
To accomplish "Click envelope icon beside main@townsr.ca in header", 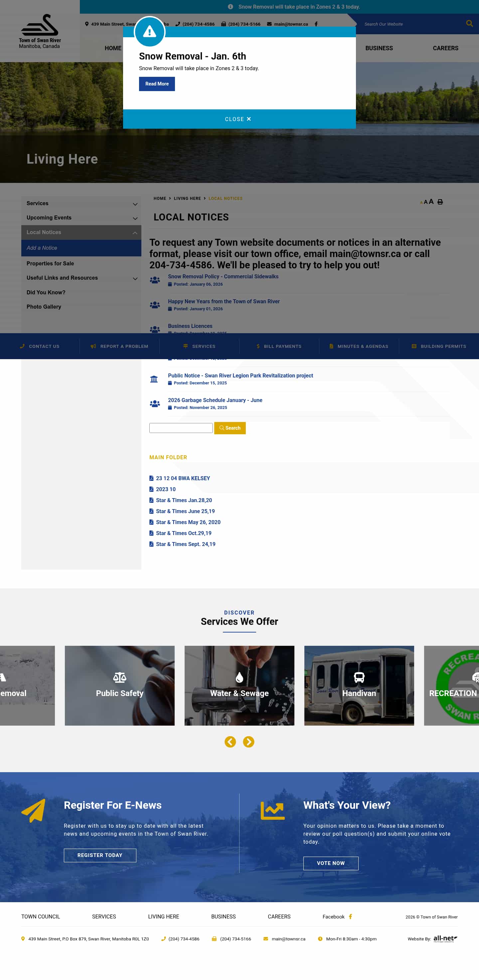I will 269,24.
